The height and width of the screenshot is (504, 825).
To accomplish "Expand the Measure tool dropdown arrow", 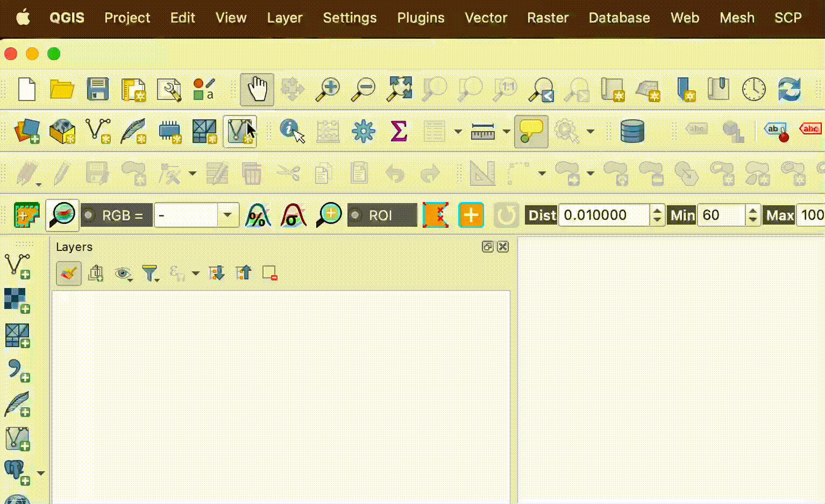I will tap(506, 131).
